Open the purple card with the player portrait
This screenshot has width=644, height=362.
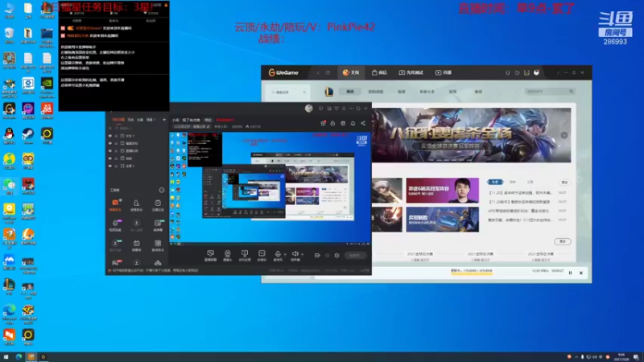[442, 190]
